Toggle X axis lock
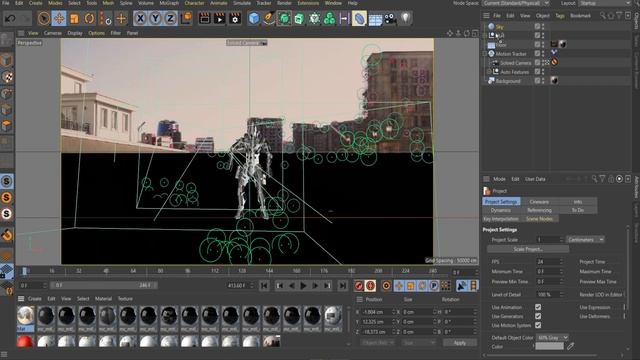The width and height of the screenshot is (640, 360). [140, 18]
